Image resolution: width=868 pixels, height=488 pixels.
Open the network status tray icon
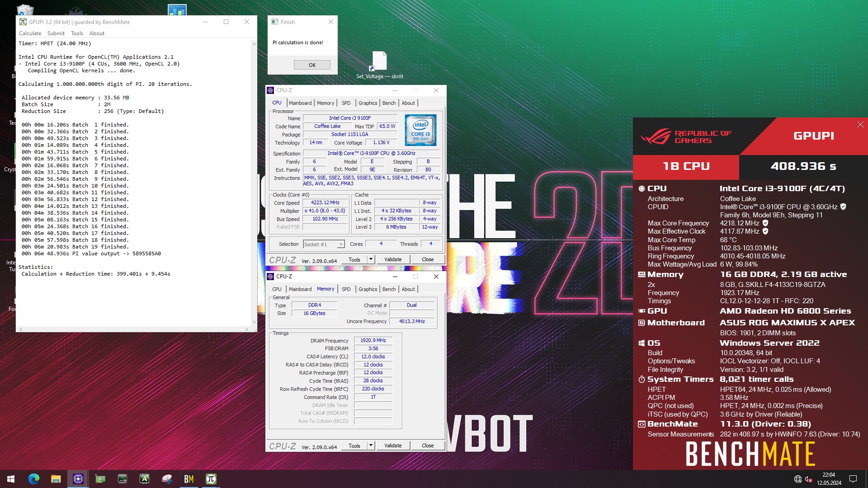(x=798, y=479)
